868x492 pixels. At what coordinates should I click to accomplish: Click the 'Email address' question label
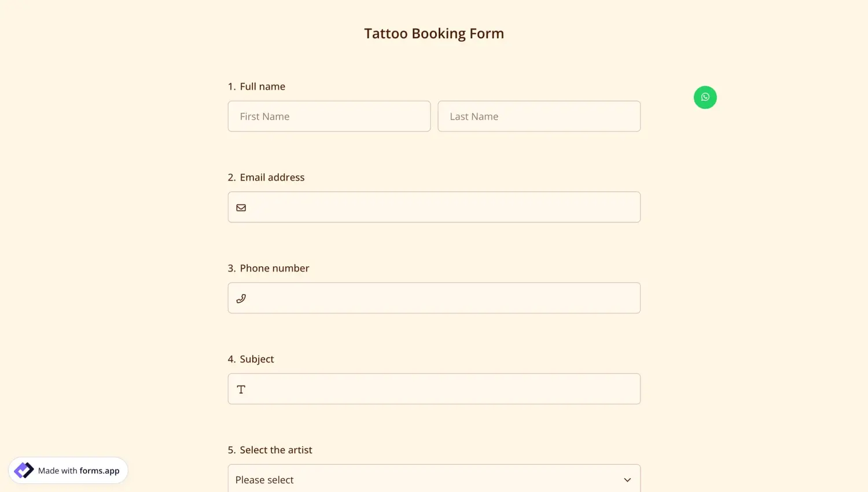click(x=272, y=177)
